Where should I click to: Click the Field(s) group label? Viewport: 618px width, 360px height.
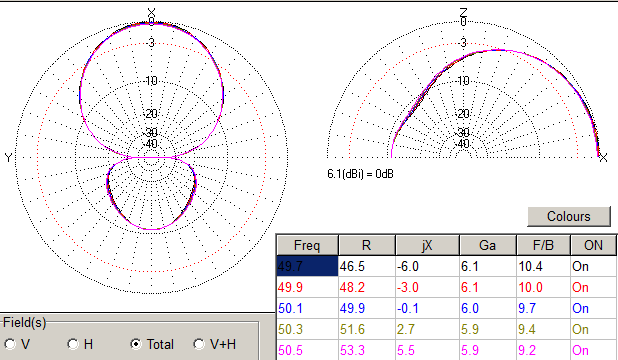click(x=24, y=323)
